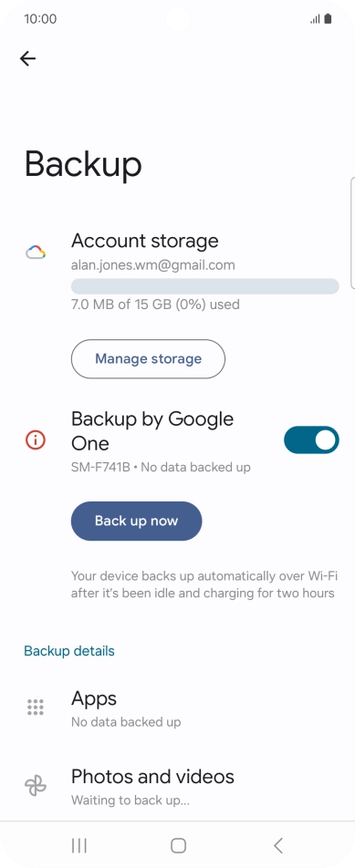355x868 pixels.
Task: Click the Google One cloud icon
Action: (36, 253)
